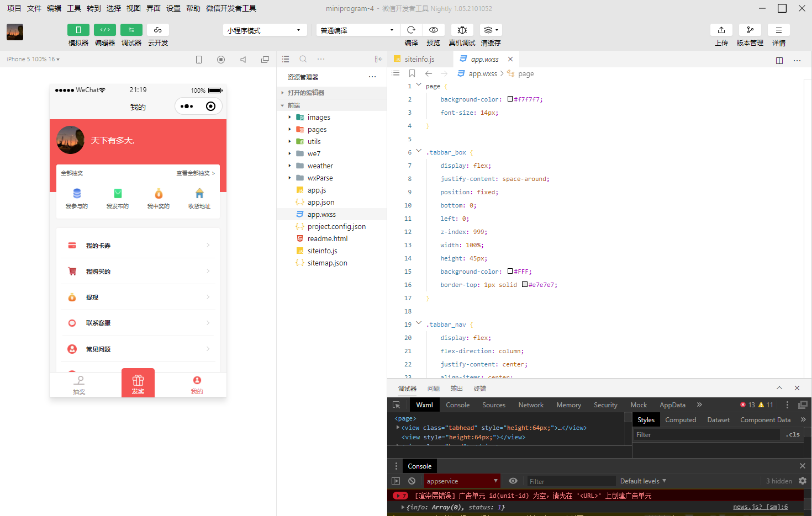Toggle the editor panel button
Image resolution: width=812 pixels, height=516 pixels.
pos(105,30)
